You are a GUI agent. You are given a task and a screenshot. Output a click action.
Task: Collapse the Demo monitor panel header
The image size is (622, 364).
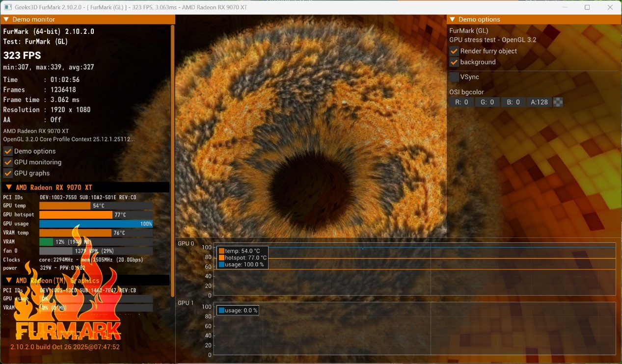[x=6, y=20]
